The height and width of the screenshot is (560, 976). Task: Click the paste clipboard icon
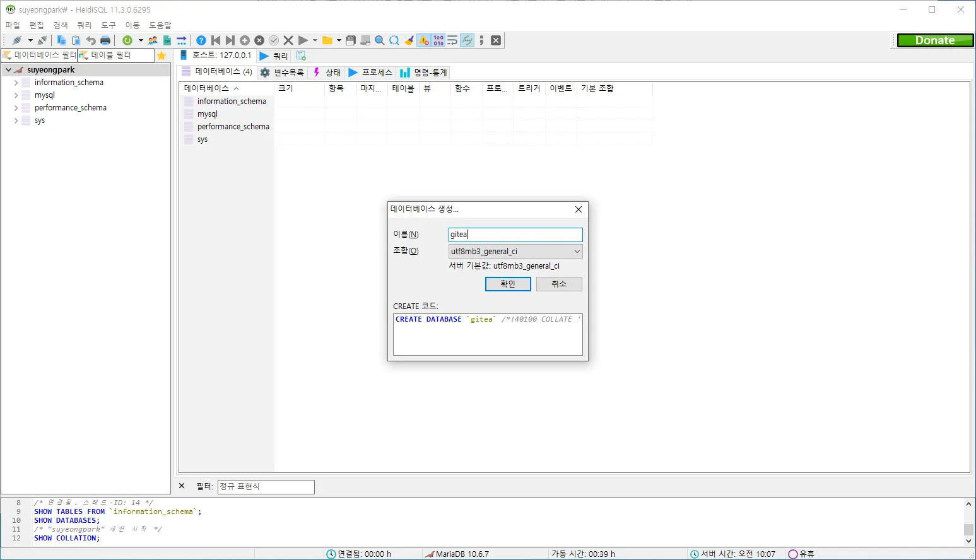(76, 40)
